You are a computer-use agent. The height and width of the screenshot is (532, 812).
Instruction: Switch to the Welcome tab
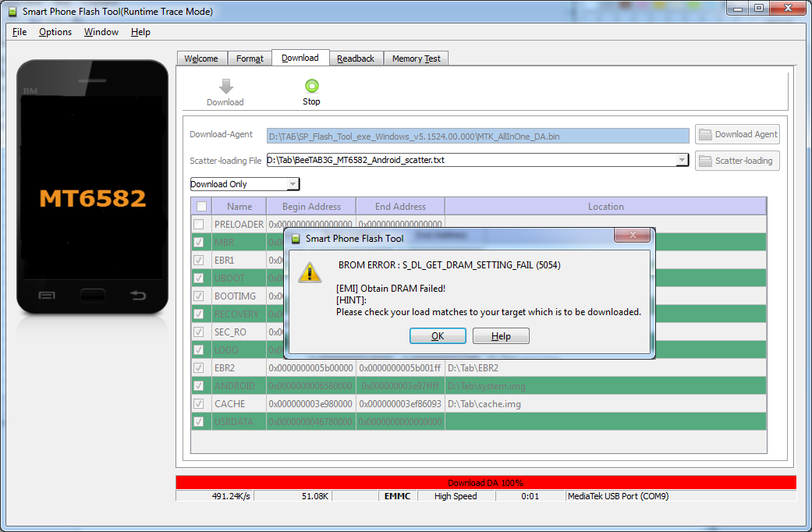coord(201,59)
